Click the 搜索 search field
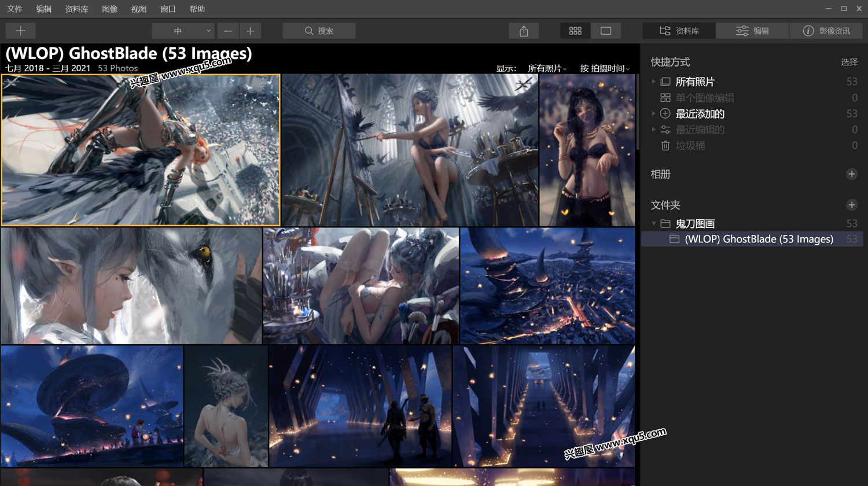Screen dimensions: 868x486 point(319,31)
